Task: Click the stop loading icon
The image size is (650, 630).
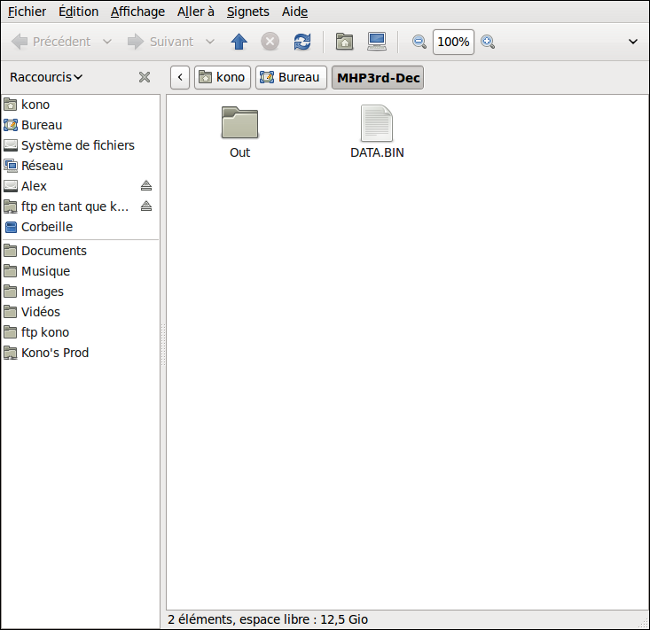Action: 270,41
